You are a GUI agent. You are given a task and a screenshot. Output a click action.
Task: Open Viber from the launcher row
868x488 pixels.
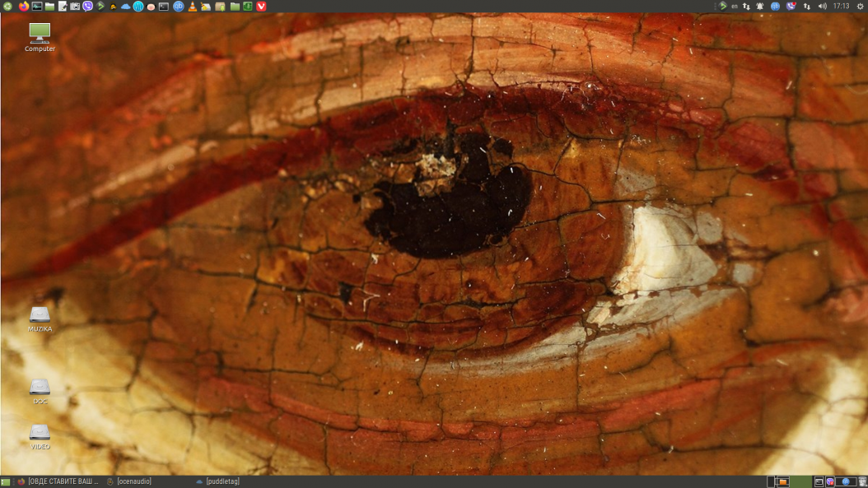[87, 6]
